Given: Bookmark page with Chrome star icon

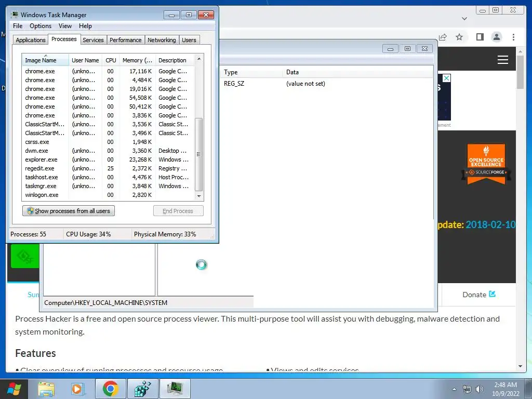Looking at the screenshot, I should (459, 37).
